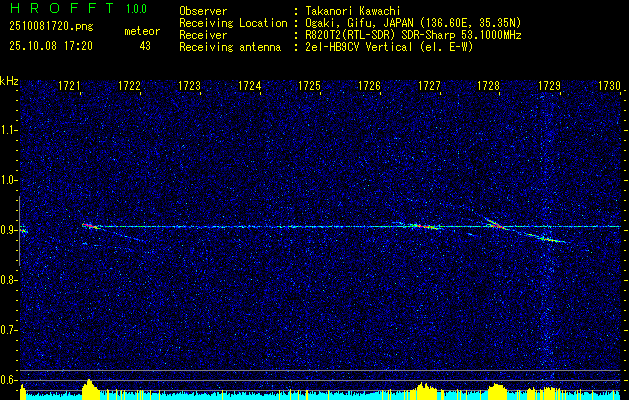Click the kHz axis unit label
This screenshot has width=629, height=400.
(9, 81)
